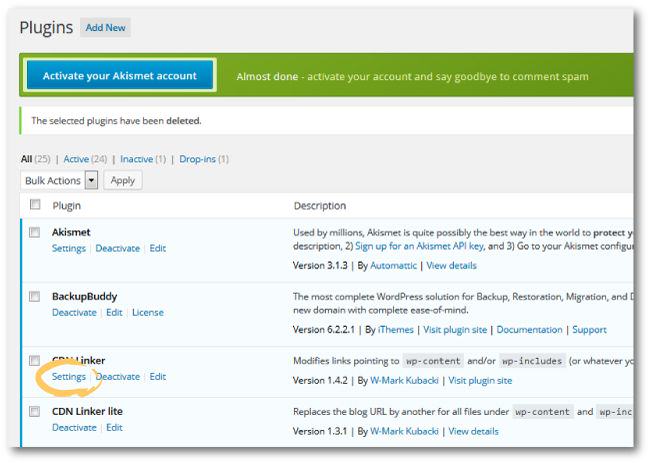This screenshot has width=650, height=463.
Task: Click 'Version 6.2.2.1' text
Action: pos(324,330)
